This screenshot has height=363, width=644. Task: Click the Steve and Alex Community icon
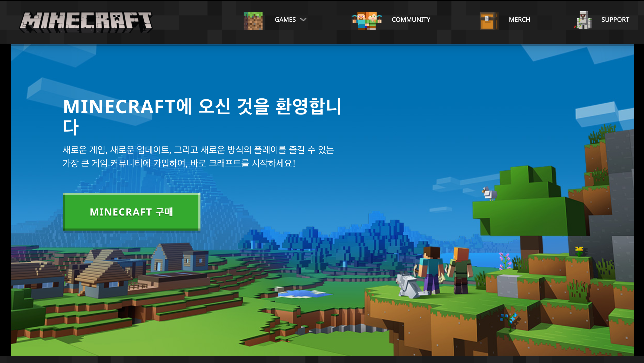[x=367, y=21]
